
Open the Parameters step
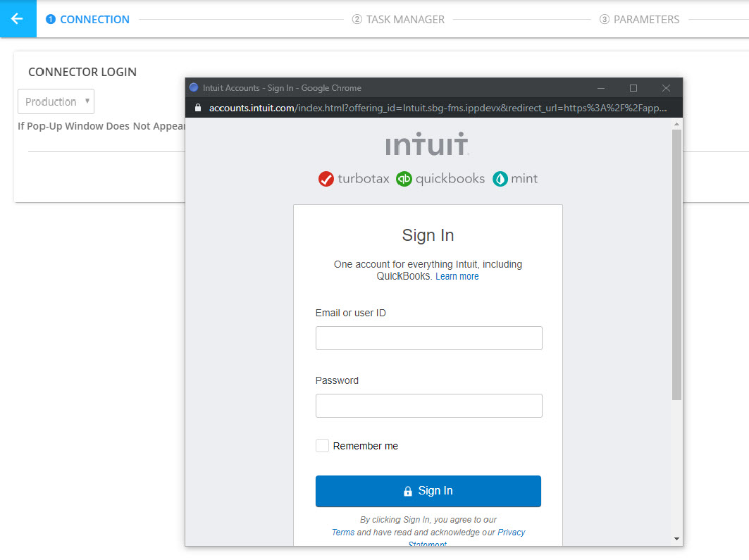tap(640, 20)
